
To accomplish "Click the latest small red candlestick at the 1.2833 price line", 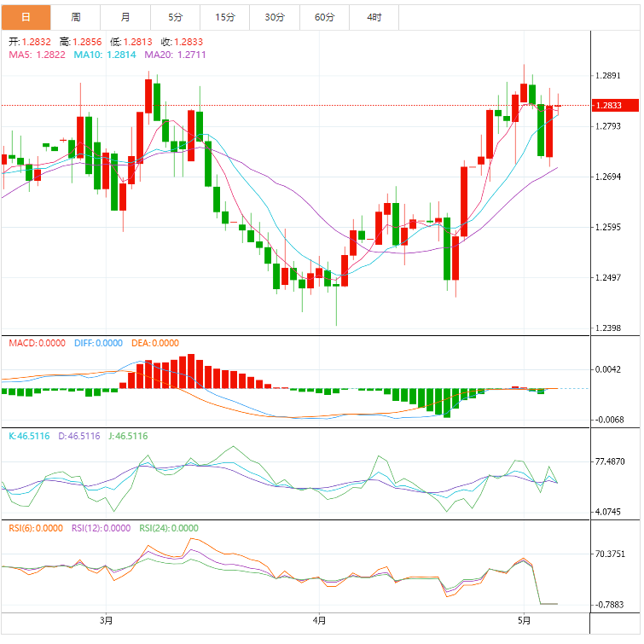I will point(558,106).
